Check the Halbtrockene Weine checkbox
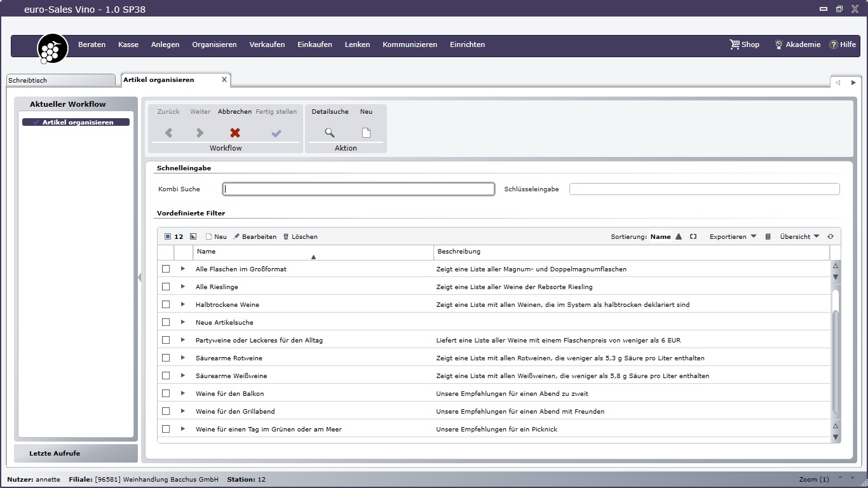Screen dimensions: 868x488 click(166, 304)
